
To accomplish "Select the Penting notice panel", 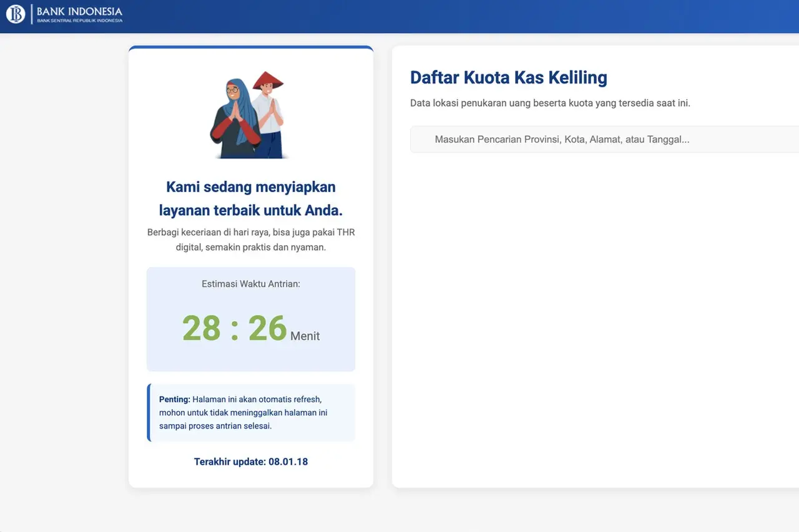I will pos(251,412).
